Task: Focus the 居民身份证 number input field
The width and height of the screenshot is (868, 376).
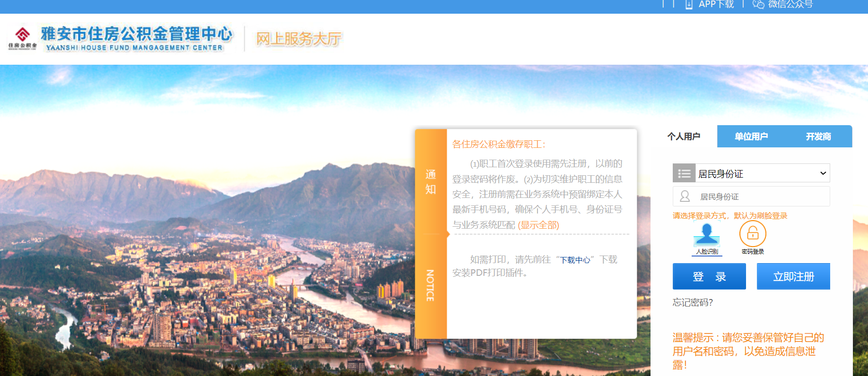Action: click(751, 196)
